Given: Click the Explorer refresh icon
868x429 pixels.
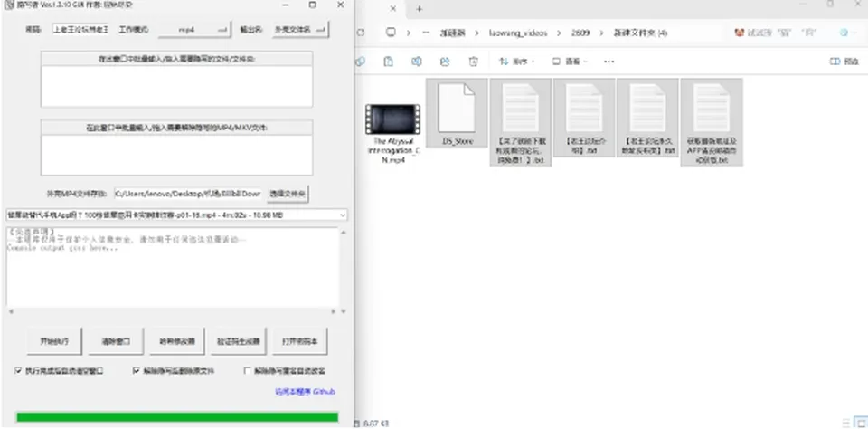Looking at the screenshot, I should [x=361, y=33].
